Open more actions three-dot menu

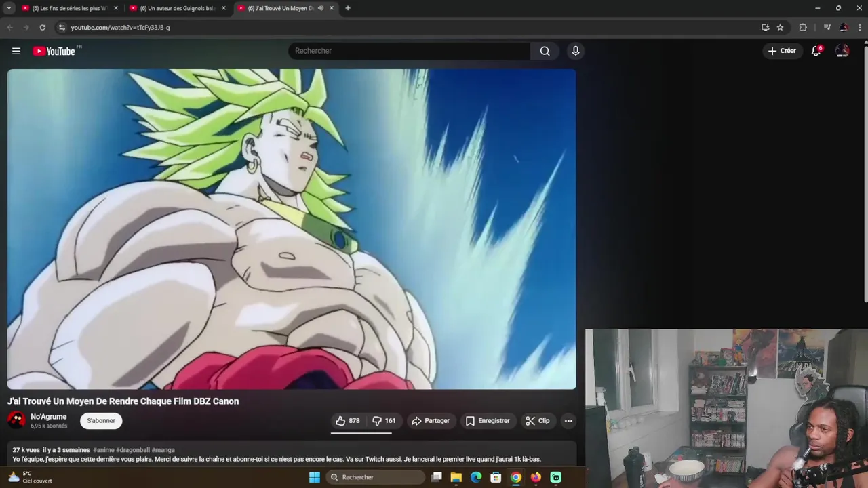(568, 421)
